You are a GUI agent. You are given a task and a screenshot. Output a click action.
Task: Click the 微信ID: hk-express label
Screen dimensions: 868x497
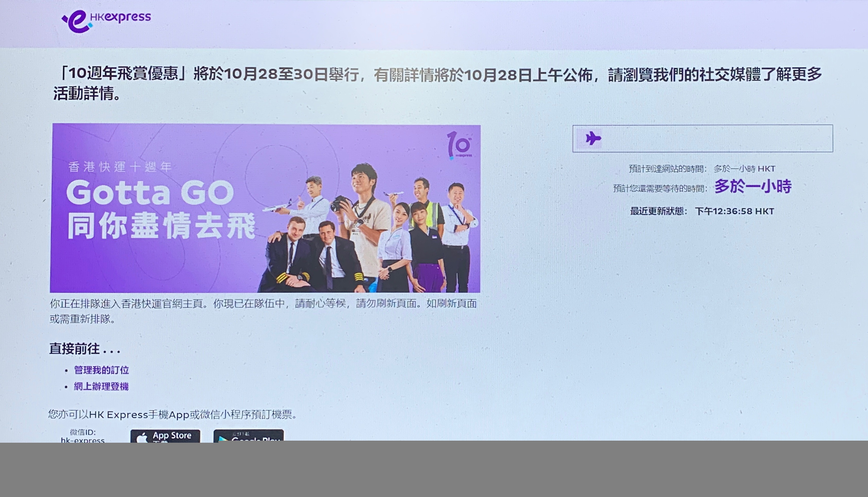pyautogui.click(x=83, y=436)
